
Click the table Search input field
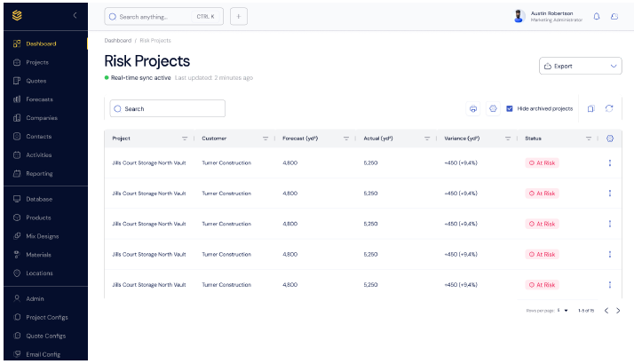tap(168, 108)
